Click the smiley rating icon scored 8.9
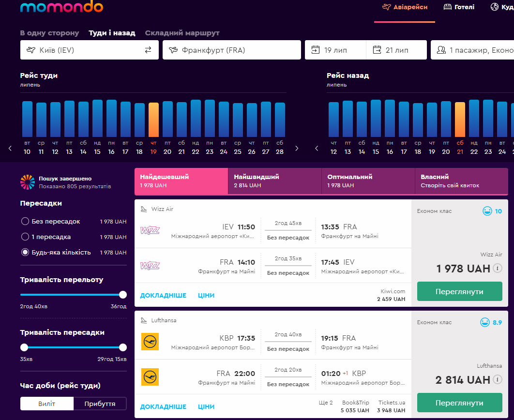The width and height of the screenshot is (514, 420). 485,322
